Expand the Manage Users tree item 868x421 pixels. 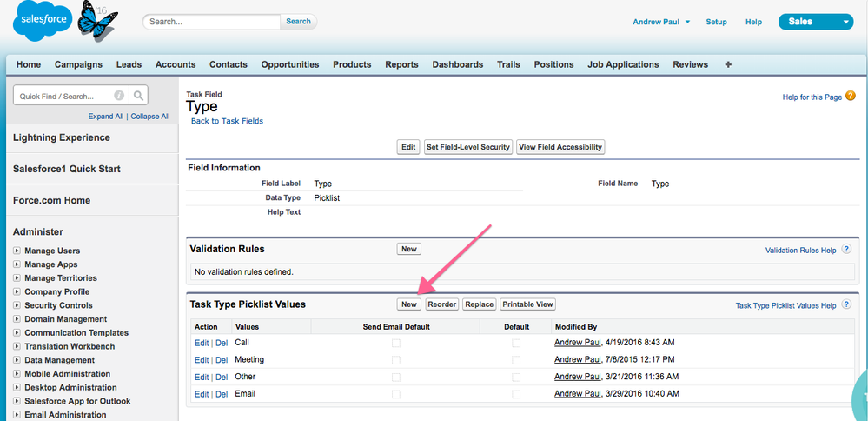tap(17, 251)
